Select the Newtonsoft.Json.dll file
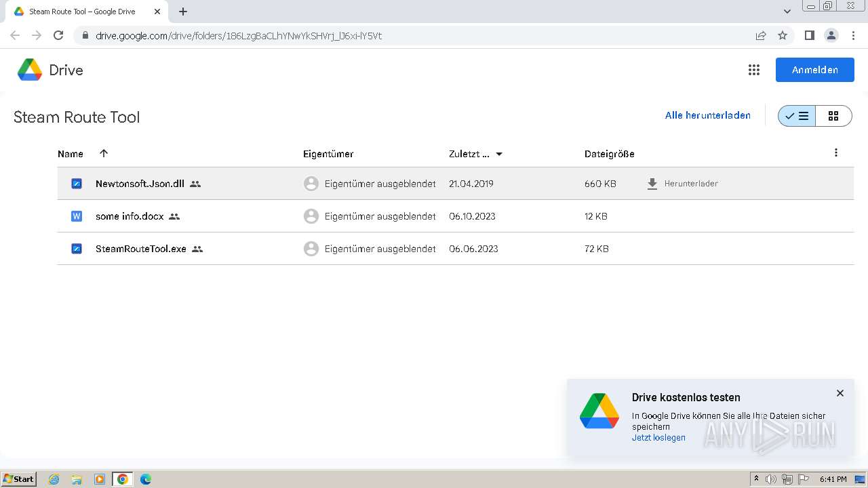 coord(455,184)
